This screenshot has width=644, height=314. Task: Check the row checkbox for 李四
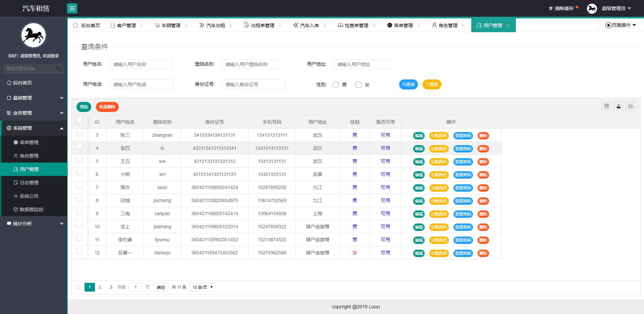pyautogui.click(x=79, y=146)
